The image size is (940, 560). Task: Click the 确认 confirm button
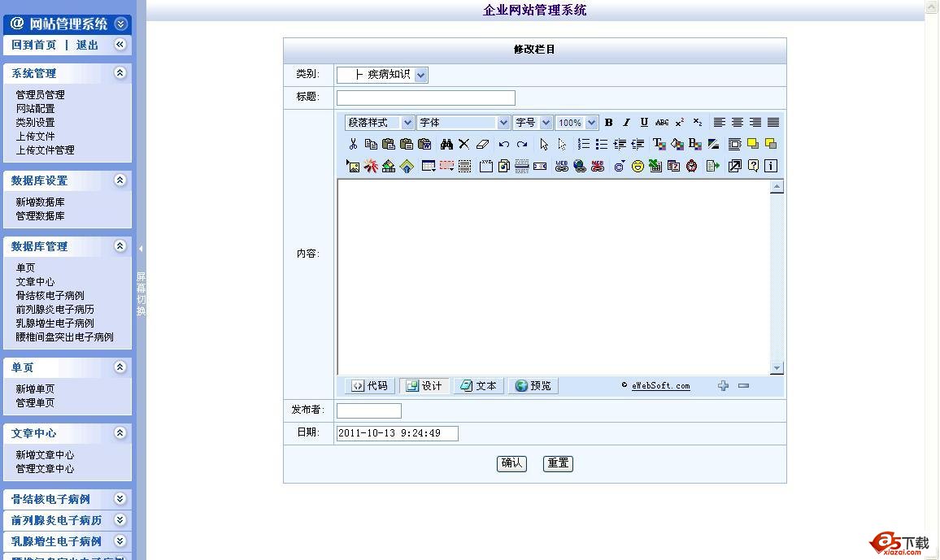pyautogui.click(x=511, y=463)
